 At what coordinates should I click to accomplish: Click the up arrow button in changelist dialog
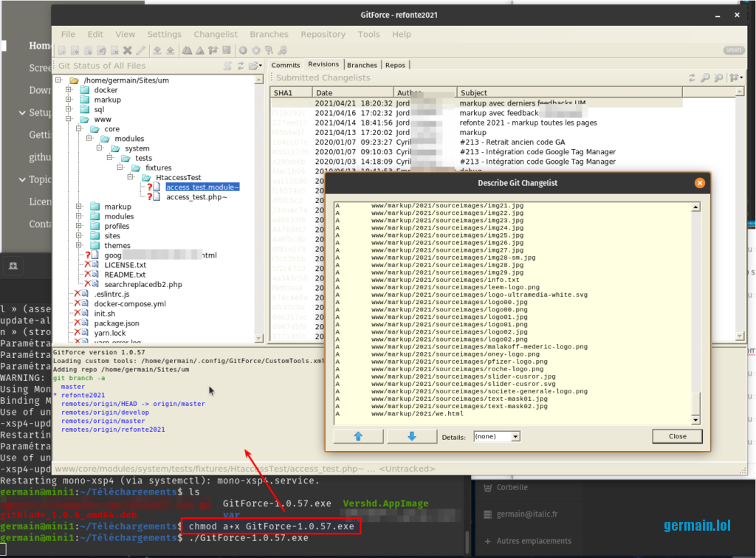[x=358, y=436]
